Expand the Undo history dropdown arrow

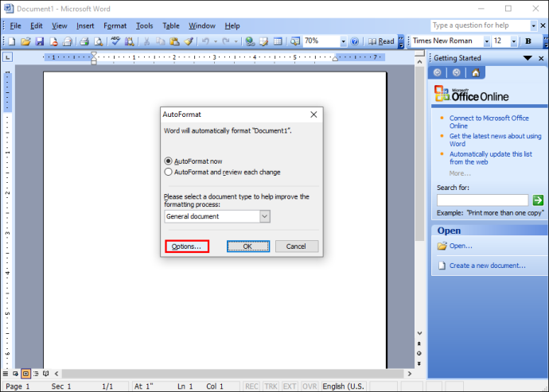tap(216, 41)
